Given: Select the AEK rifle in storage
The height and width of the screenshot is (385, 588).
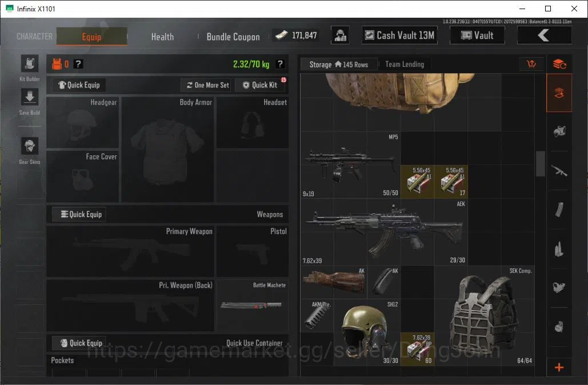Looking at the screenshot, I should point(384,232).
